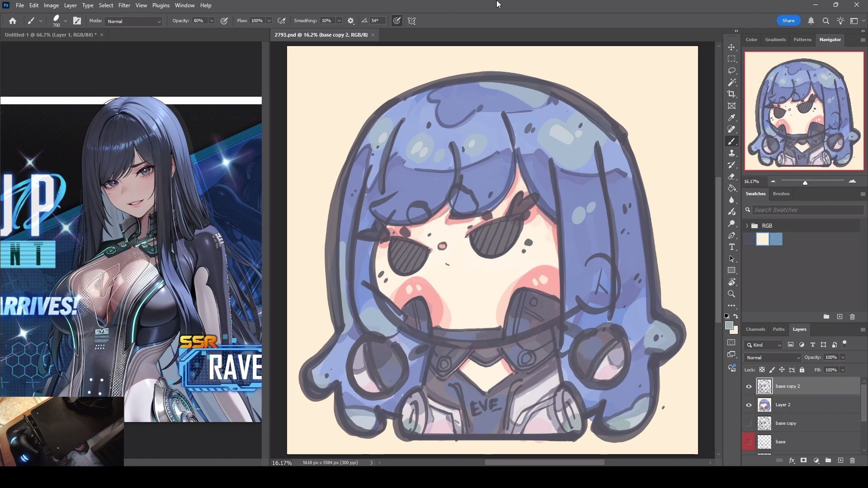Expand the RGB swatches folder
Screen dimensions: 868x488
pos(747,225)
